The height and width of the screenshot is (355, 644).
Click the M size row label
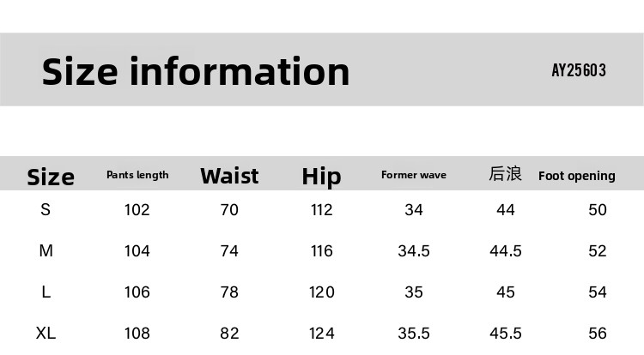click(x=46, y=251)
